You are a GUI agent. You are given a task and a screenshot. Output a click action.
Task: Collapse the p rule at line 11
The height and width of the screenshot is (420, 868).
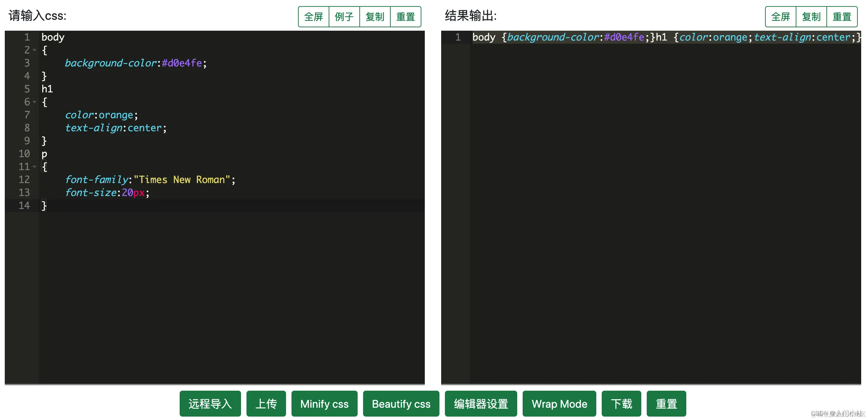click(34, 167)
